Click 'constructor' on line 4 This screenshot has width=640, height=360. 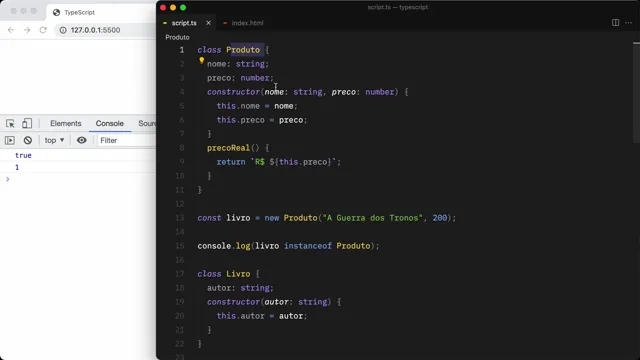[233, 92]
